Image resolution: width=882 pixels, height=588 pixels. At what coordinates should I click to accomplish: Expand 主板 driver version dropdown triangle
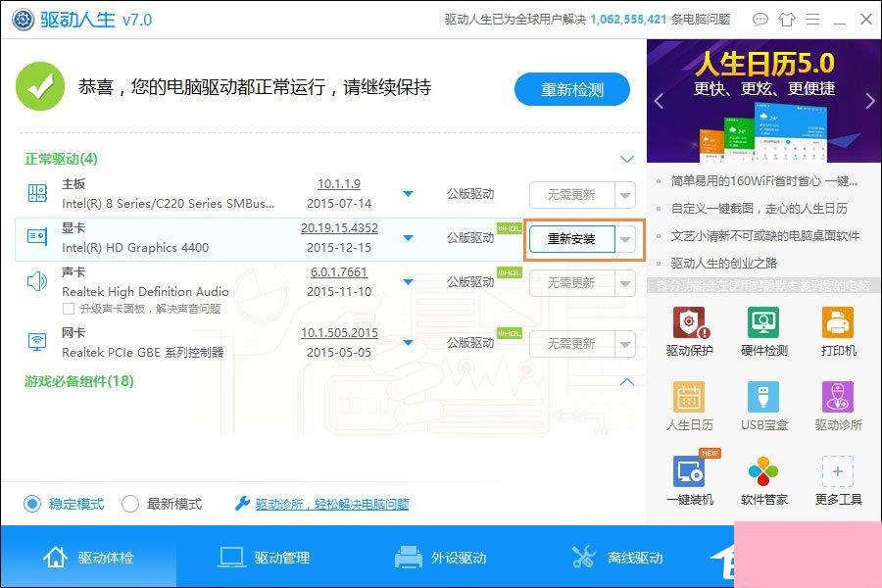[409, 194]
